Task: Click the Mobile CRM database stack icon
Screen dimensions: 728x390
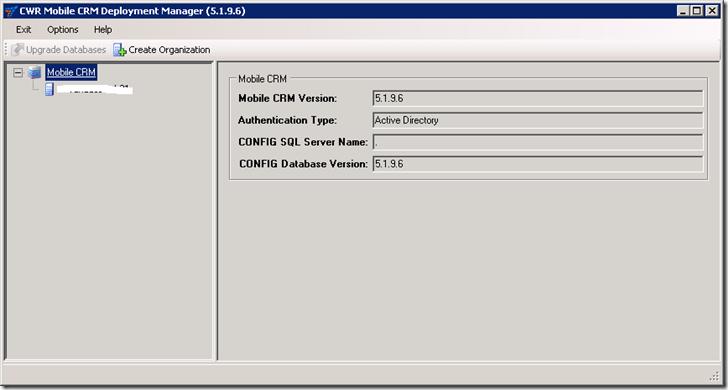Action: pyautogui.click(x=34, y=72)
